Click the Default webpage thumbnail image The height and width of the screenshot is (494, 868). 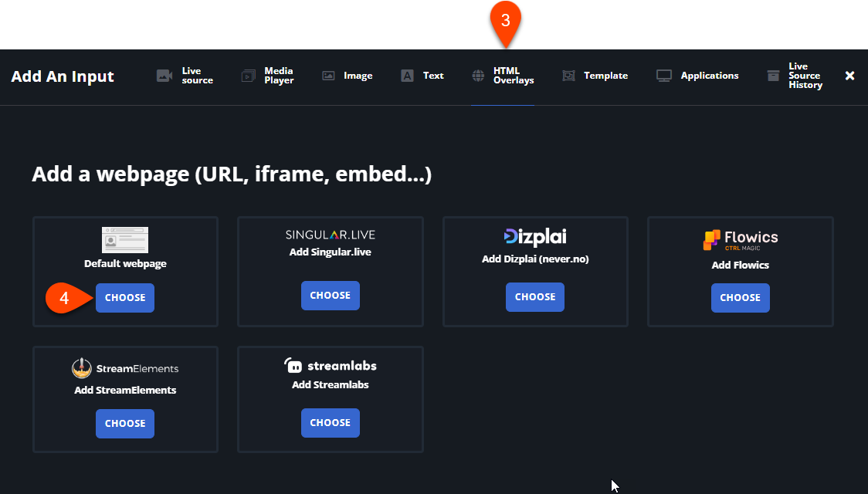point(125,240)
